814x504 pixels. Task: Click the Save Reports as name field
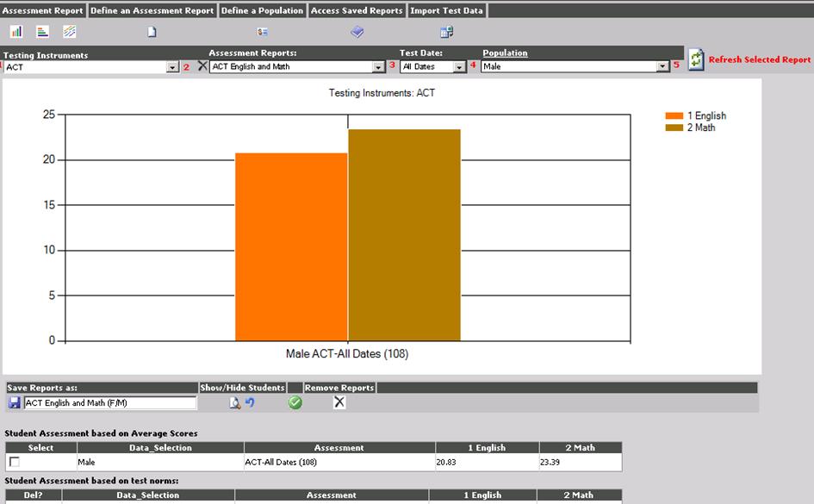coord(109,402)
